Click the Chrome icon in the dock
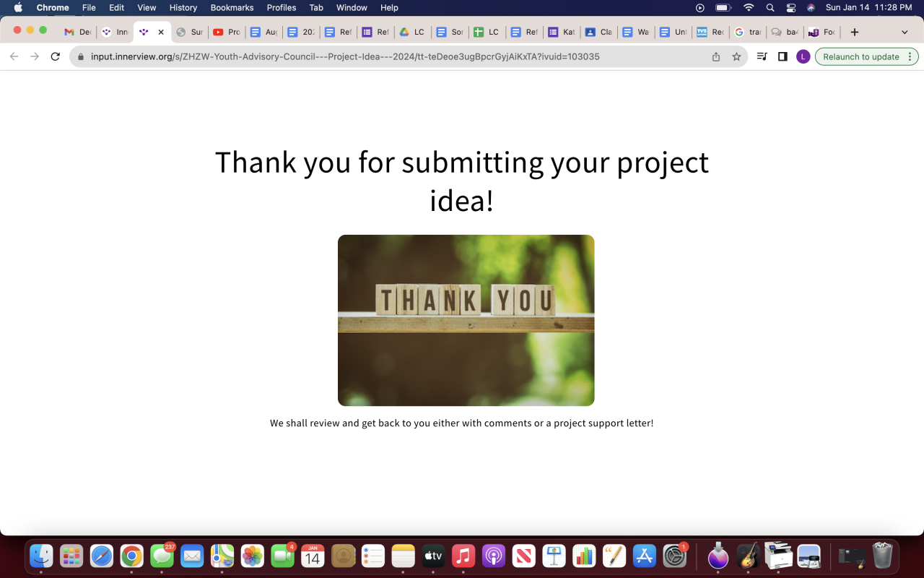Screen dimensions: 924x578 (x=131, y=556)
